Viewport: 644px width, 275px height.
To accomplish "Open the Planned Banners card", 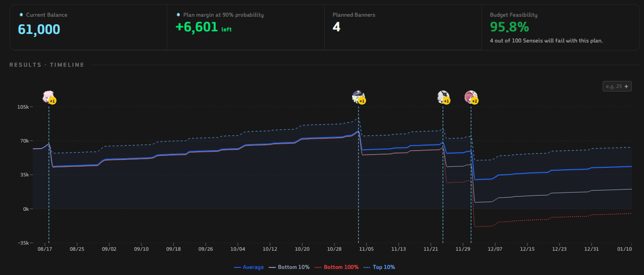I will point(403,27).
